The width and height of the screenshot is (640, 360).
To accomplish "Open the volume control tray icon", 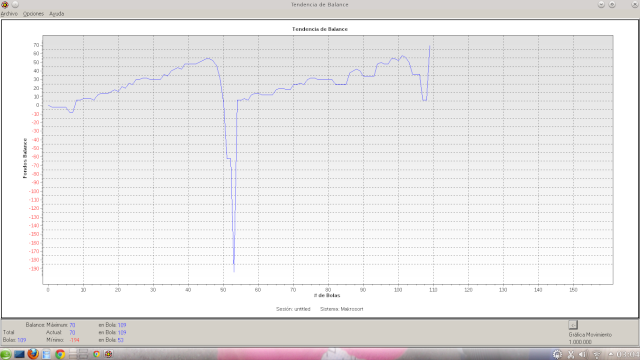I will pos(583,354).
